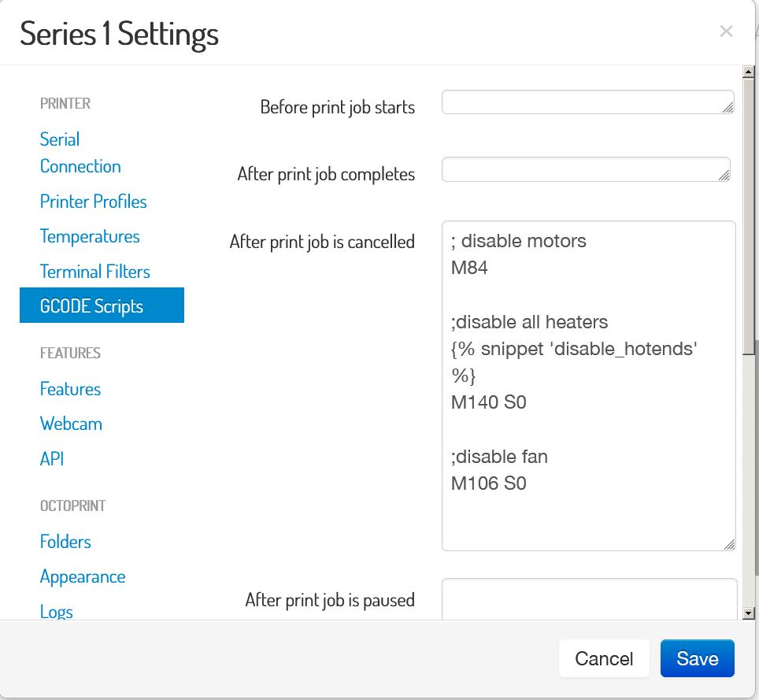Select Terminal Filters in sidebar

[x=94, y=271]
